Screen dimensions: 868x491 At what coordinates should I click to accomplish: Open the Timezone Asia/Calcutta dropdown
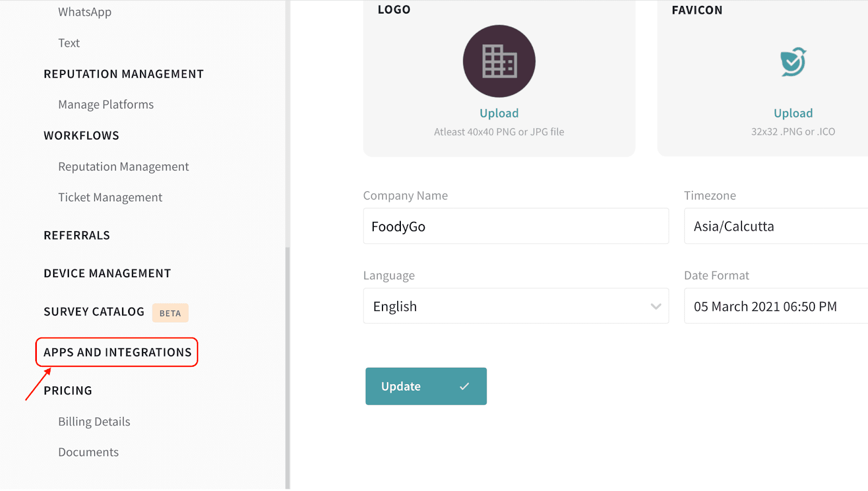(776, 226)
